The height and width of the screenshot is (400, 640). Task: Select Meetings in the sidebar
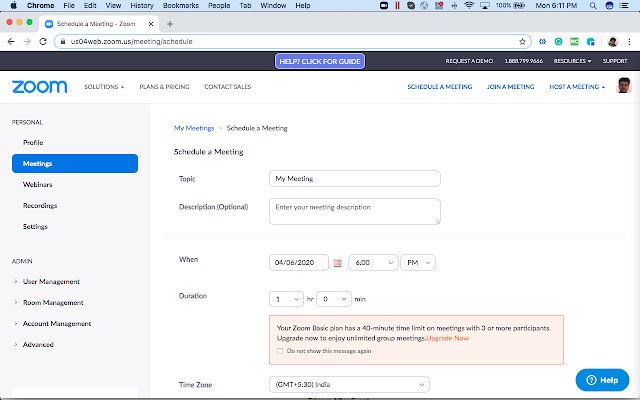pos(75,163)
